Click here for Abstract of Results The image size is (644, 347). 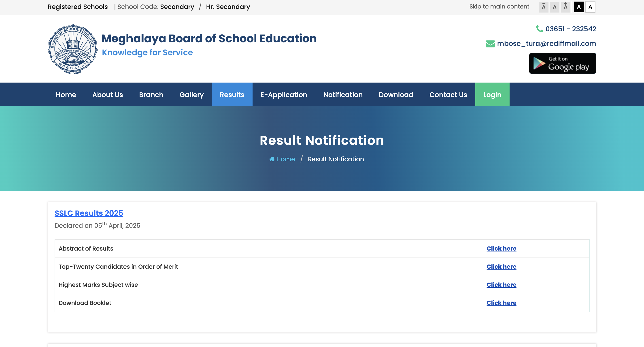point(501,249)
